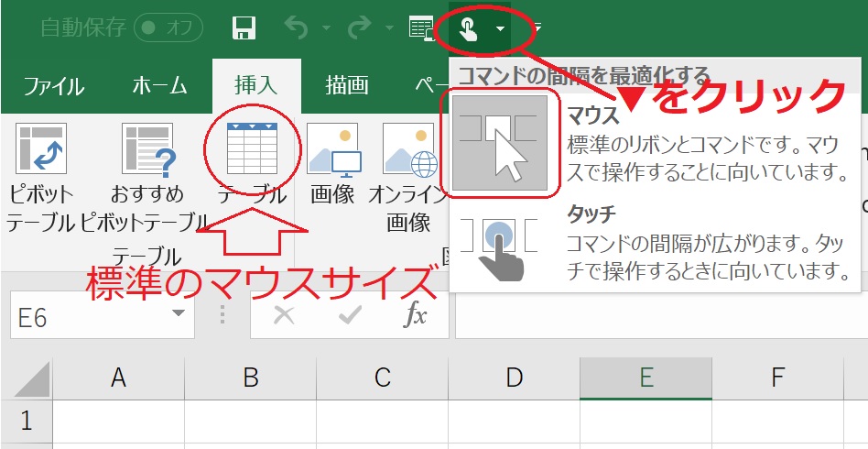
Task: Open the Touch/Mouse mode dropdown arrow
Action: (500, 27)
